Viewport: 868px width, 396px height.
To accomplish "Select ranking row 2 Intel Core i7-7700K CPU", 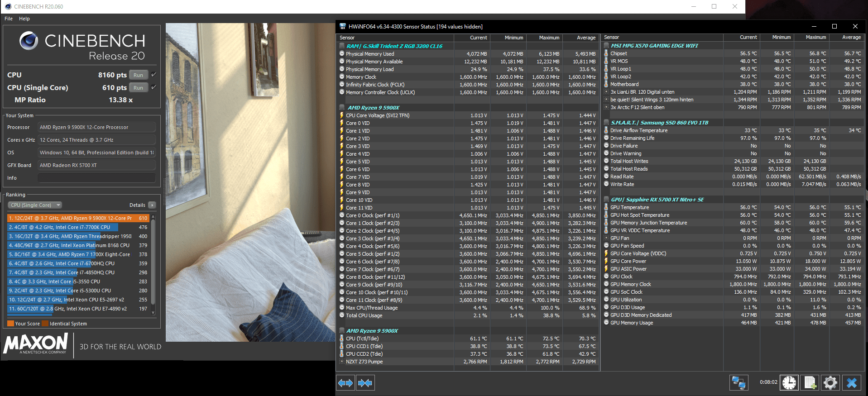I will (78, 227).
